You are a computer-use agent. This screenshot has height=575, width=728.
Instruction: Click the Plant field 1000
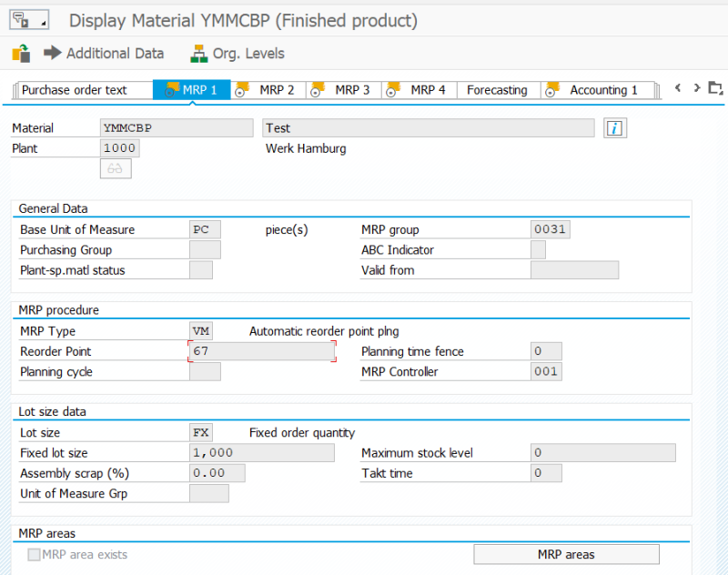(x=120, y=148)
